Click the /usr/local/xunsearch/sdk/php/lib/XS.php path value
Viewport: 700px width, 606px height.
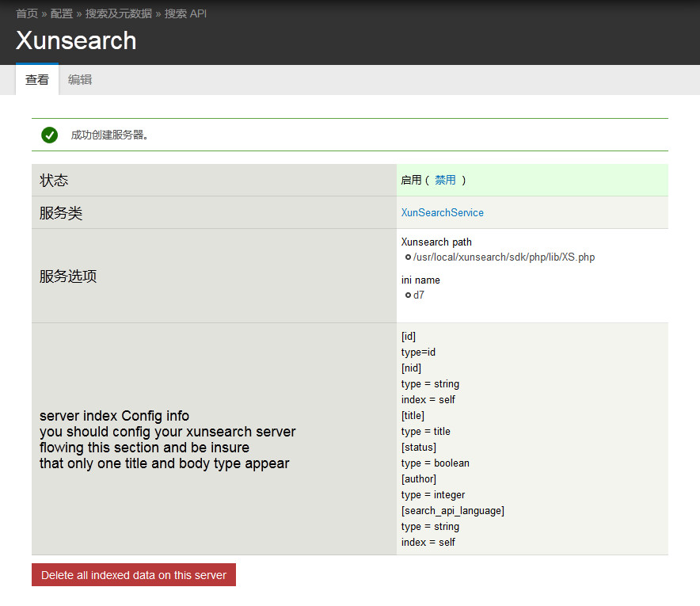pos(504,257)
